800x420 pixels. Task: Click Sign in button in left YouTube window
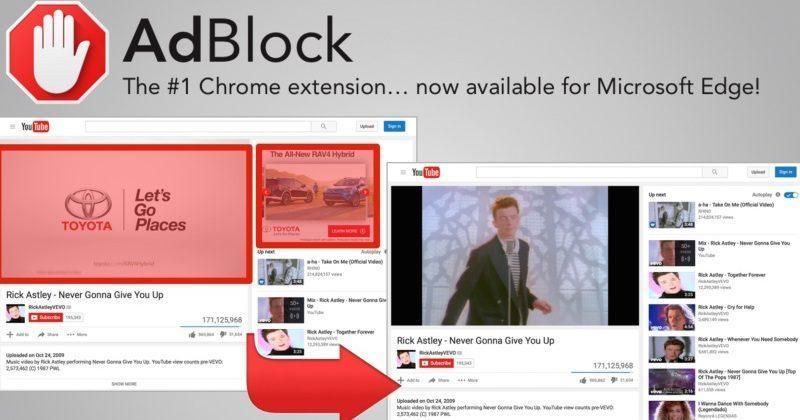click(x=394, y=126)
